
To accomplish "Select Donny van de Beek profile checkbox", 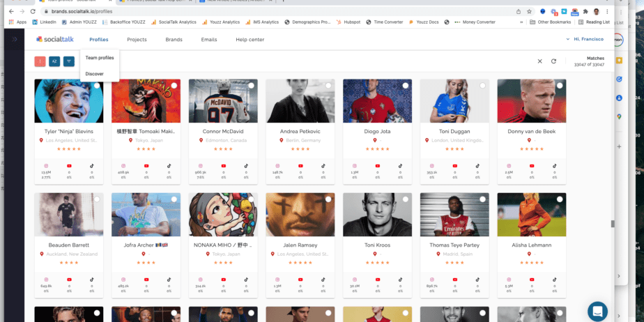I will (x=560, y=86).
